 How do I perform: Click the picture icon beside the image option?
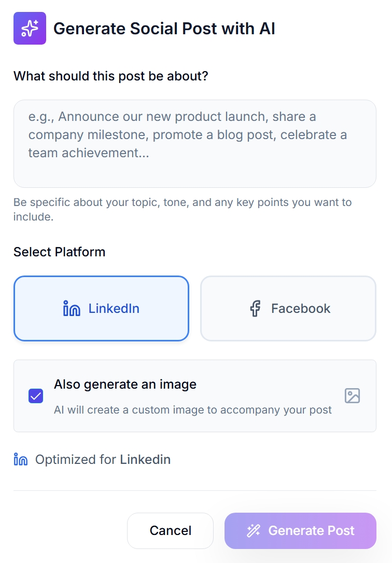[352, 396]
